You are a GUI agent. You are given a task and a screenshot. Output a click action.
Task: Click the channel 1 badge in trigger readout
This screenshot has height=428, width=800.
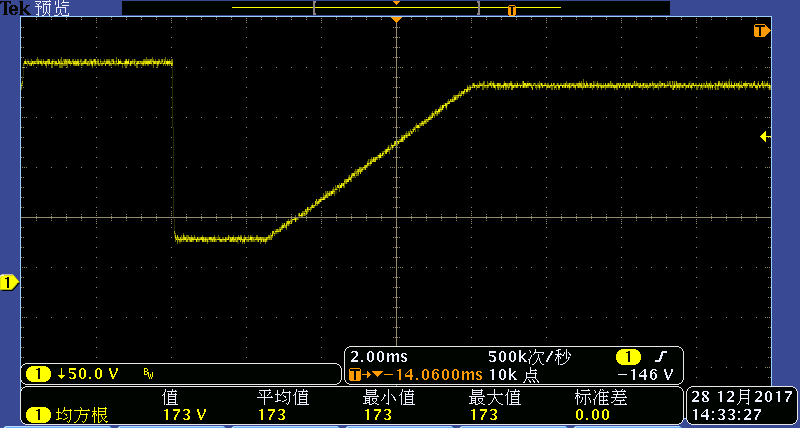[x=629, y=357]
